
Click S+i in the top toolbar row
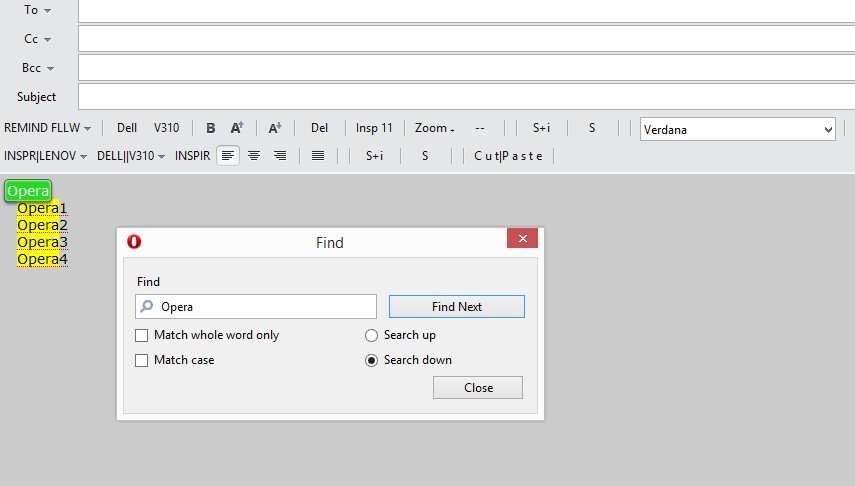point(541,128)
